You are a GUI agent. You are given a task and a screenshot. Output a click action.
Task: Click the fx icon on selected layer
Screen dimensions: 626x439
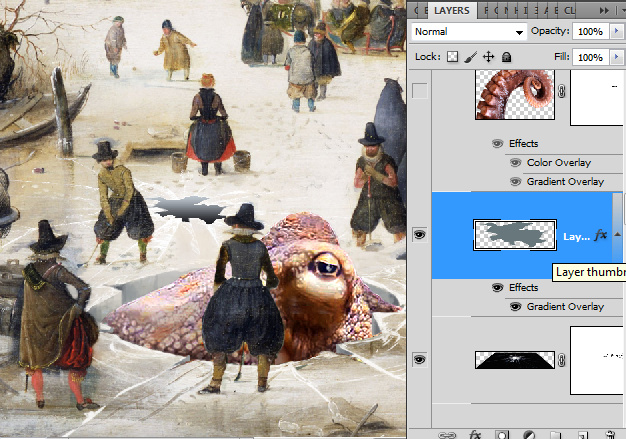tap(600, 235)
